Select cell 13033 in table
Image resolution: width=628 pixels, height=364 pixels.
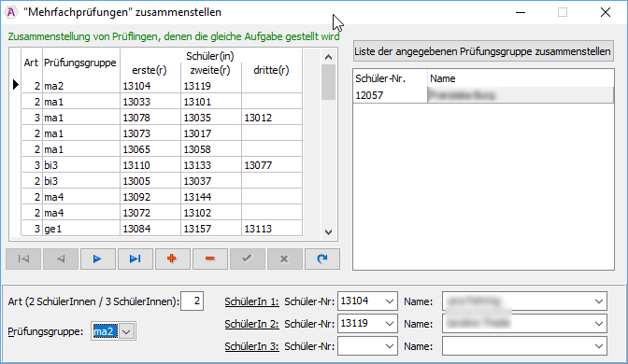[x=150, y=102]
